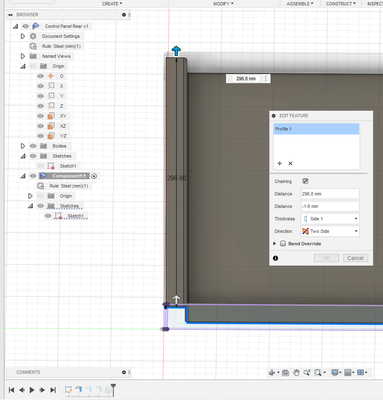Play the design timeline
383x400 pixels.
(32, 390)
